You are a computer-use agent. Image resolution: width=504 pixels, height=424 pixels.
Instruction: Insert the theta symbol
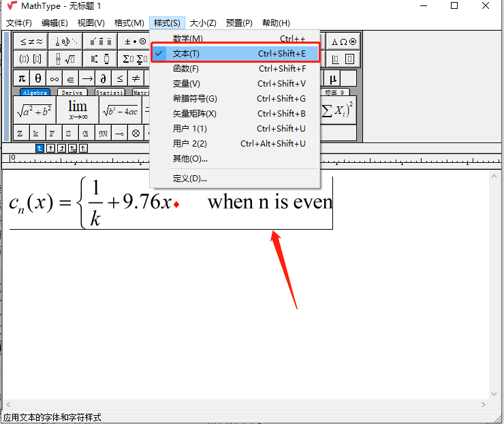pyautogui.click(x=38, y=78)
